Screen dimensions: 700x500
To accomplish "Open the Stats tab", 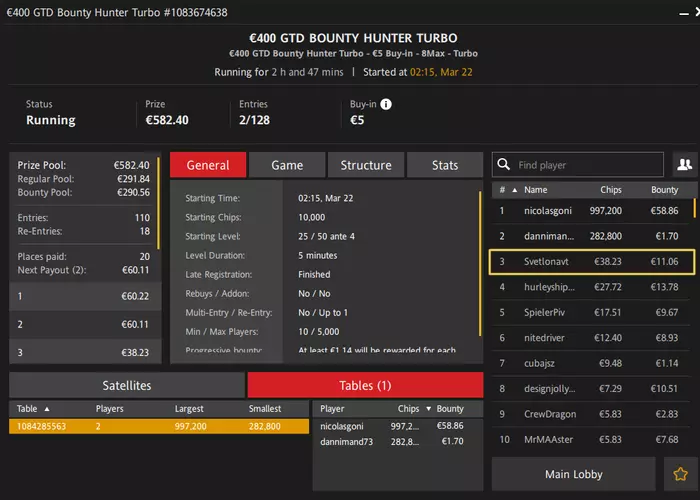I will pyautogui.click(x=445, y=165).
